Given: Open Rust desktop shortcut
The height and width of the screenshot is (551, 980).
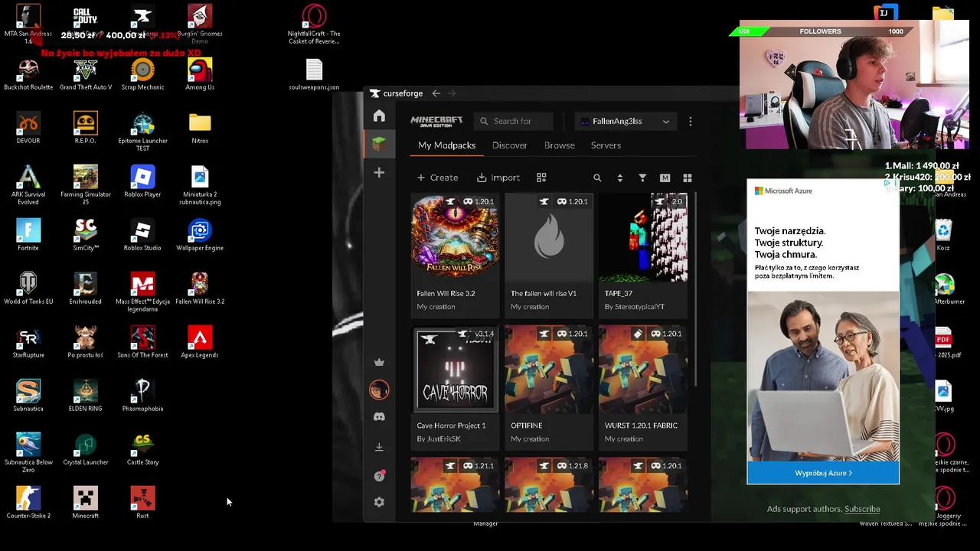Looking at the screenshot, I should click(142, 504).
